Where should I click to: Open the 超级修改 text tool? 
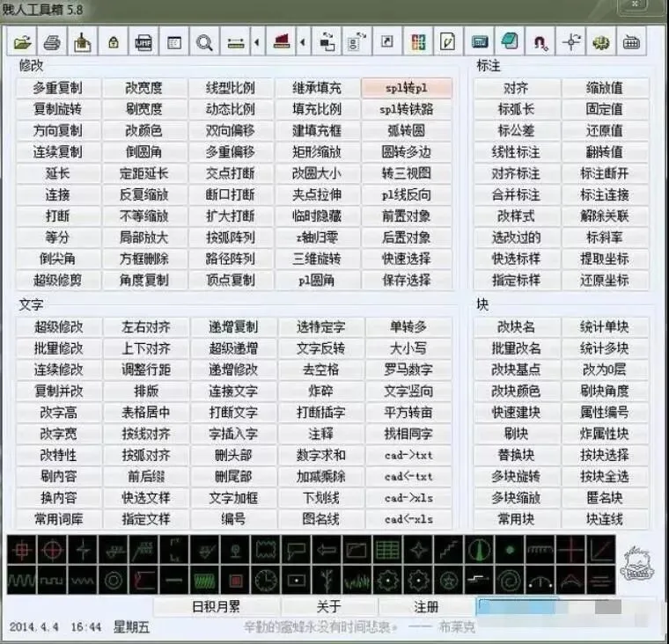pyautogui.click(x=59, y=327)
